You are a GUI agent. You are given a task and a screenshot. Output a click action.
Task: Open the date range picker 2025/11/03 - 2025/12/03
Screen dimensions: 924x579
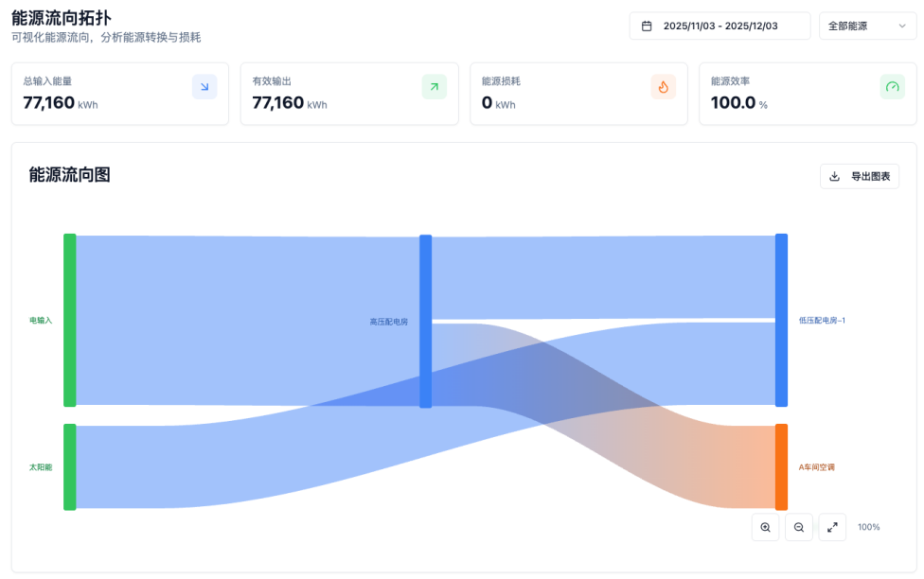720,26
